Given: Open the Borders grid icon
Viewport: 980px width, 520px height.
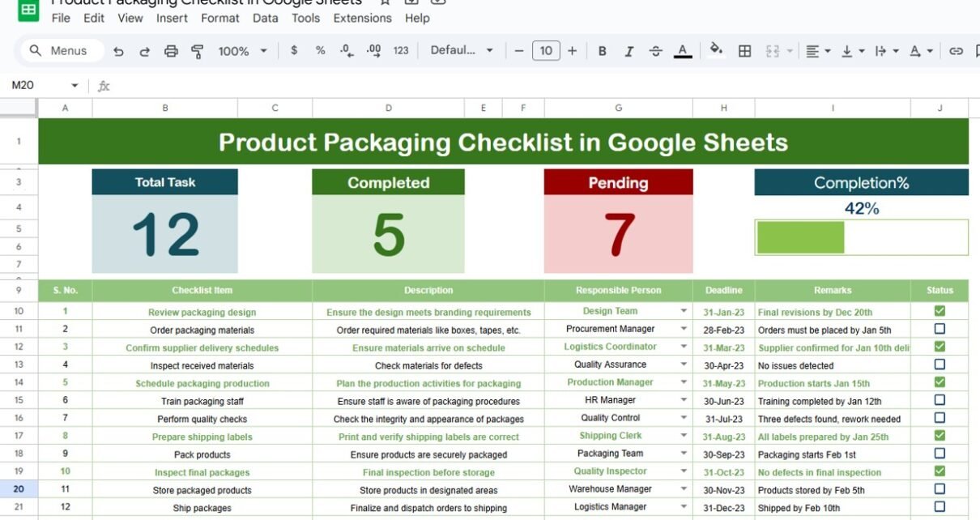Looking at the screenshot, I should click(744, 50).
